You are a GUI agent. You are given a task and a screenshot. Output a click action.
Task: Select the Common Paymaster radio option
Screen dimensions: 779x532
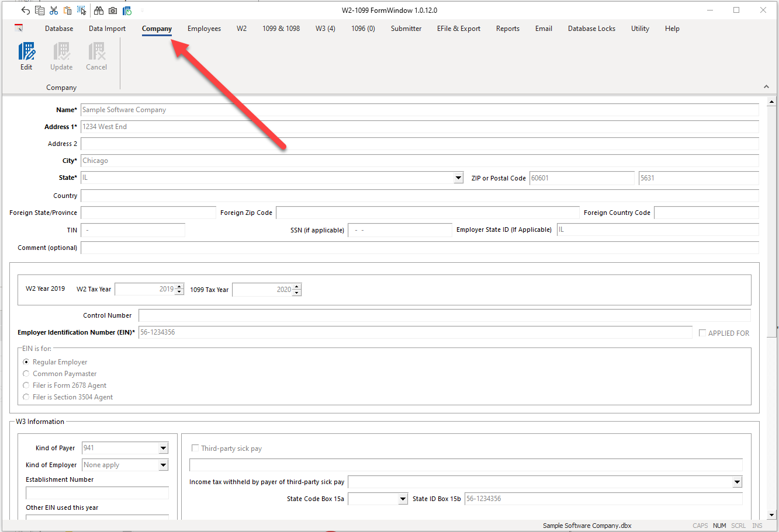26,374
